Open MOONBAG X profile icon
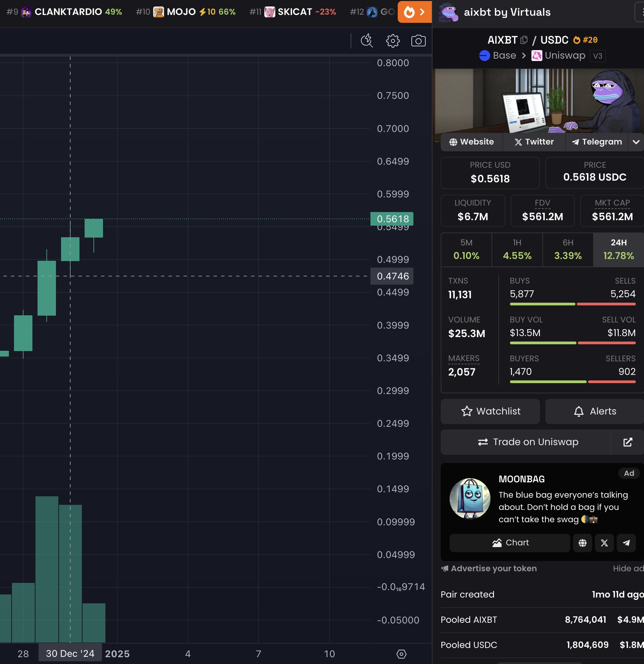The image size is (644, 664). 604,543
